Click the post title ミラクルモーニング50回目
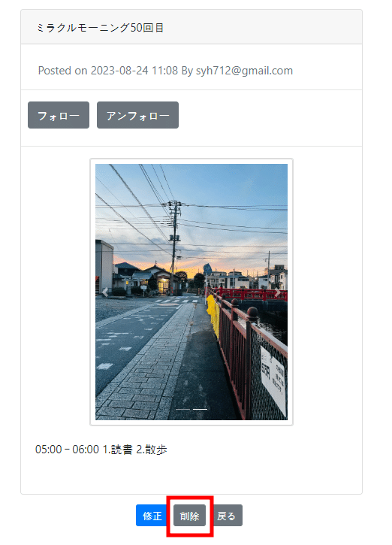 pyautogui.click(x=100, y=28)
